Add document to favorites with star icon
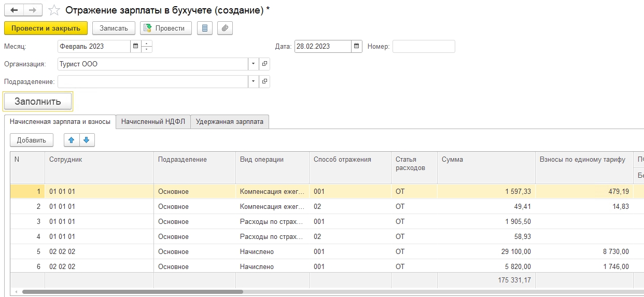This screenshot has width=644, height=297. click(54, 10)
